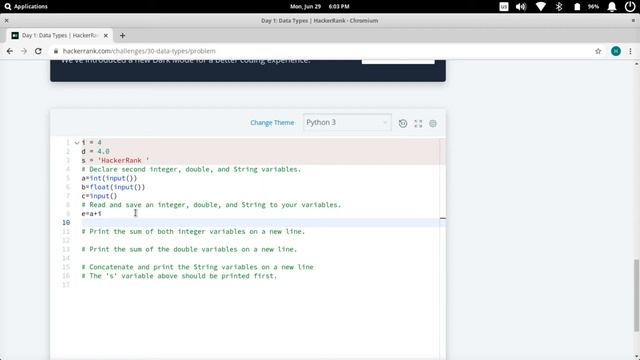Collapse the code fold arrow on line 1
The image size is (640, 360).
pos(77,143)
